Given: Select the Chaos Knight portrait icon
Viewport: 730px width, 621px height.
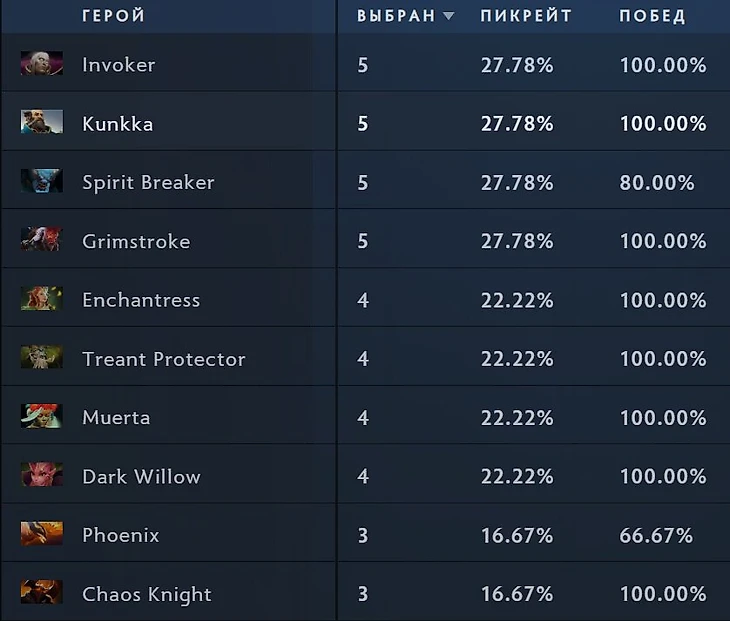Looking at the screenshot, I should coord(41,593).
